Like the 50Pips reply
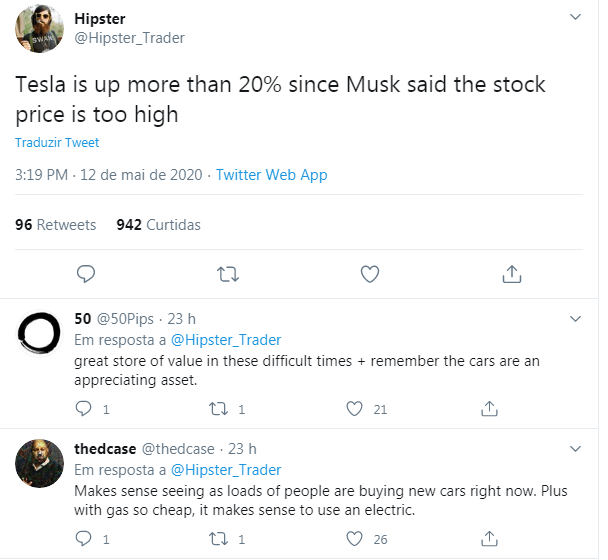Image resolution: width=608 pixels, height=560 pixels. tap(353, 408)
